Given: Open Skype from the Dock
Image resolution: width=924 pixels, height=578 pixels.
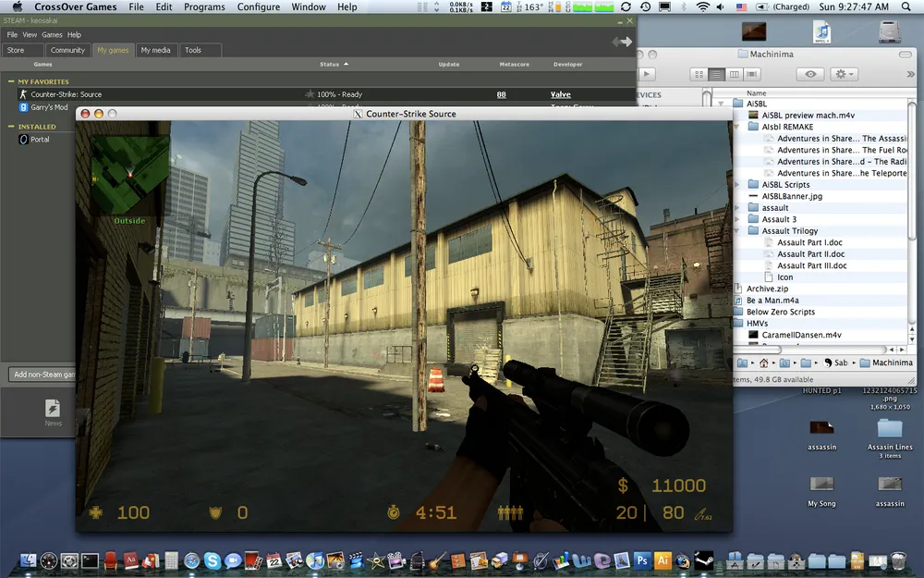Looking at the screenshot, I should coord(213,560).
